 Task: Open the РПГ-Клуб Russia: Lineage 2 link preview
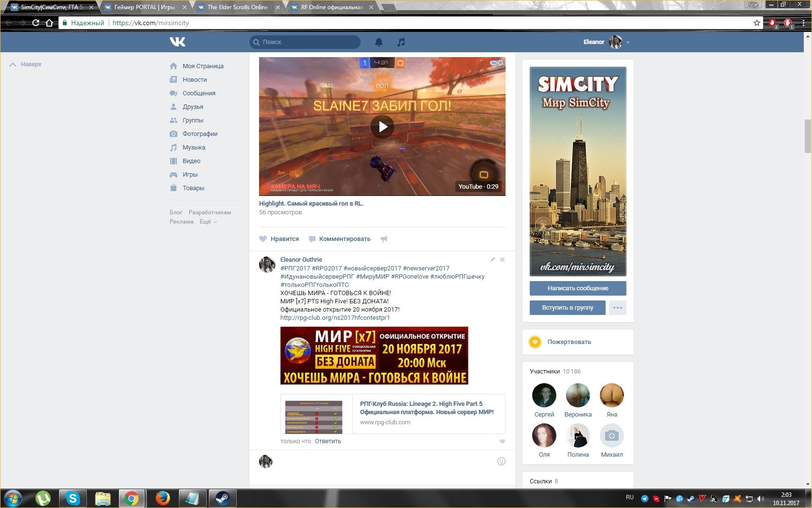point(393,414)
